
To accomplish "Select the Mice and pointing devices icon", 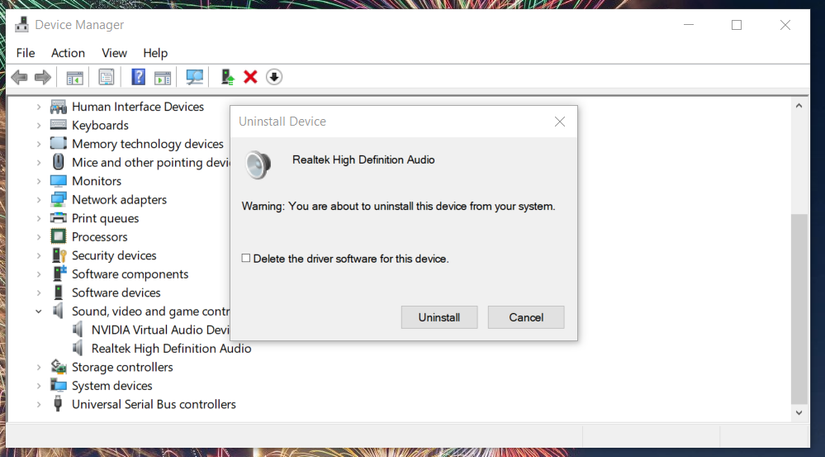I will (x=58, y=162).
